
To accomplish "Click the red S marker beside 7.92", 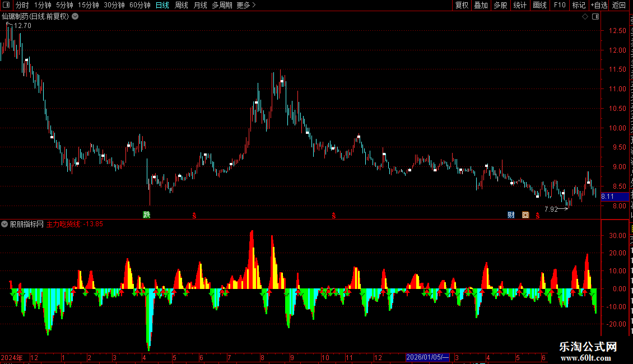I will [x=537, y=216].
